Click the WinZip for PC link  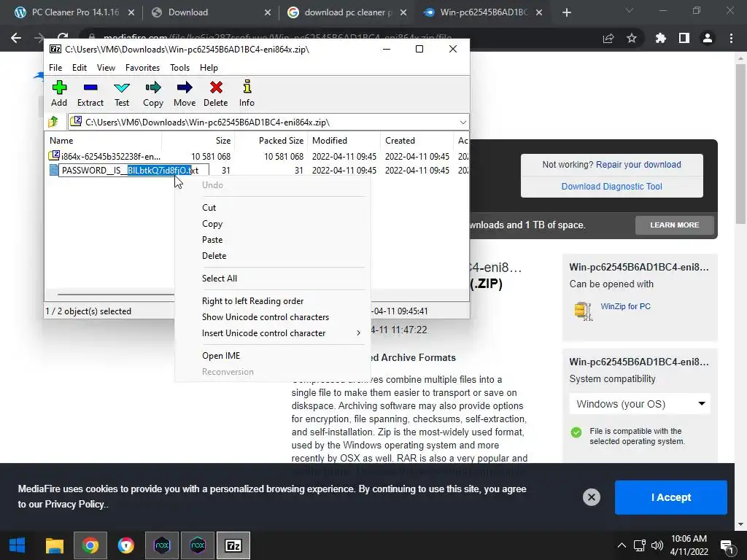pos(625,306)
